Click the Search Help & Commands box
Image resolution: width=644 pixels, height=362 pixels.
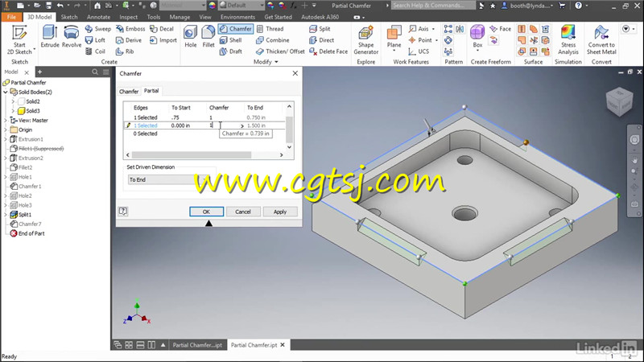(x=433, y=6)
